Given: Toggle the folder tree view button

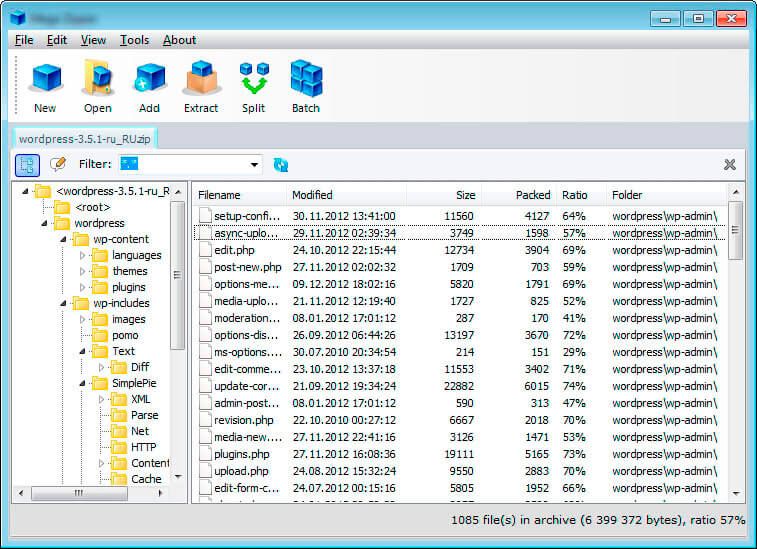Looking at the screenshot, I should [28, 164].
